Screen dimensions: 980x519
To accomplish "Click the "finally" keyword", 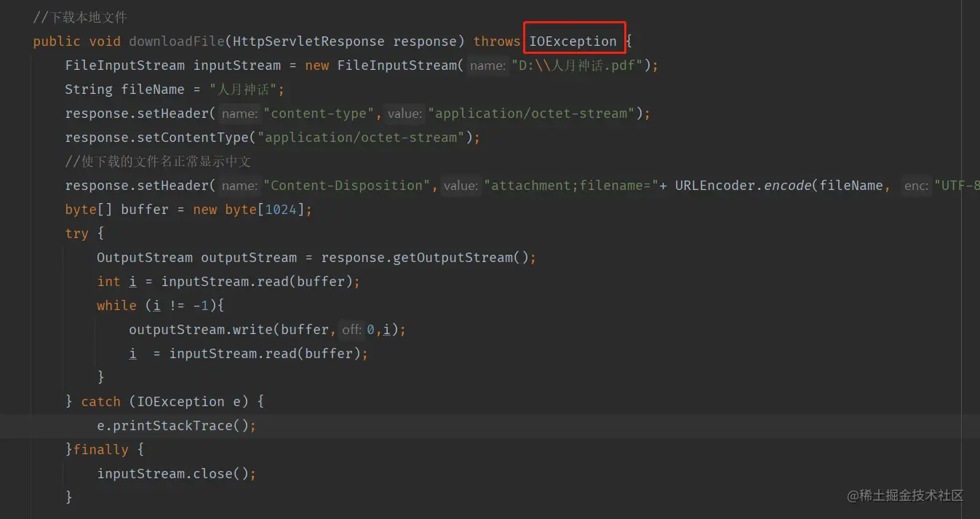I will 101,450.
